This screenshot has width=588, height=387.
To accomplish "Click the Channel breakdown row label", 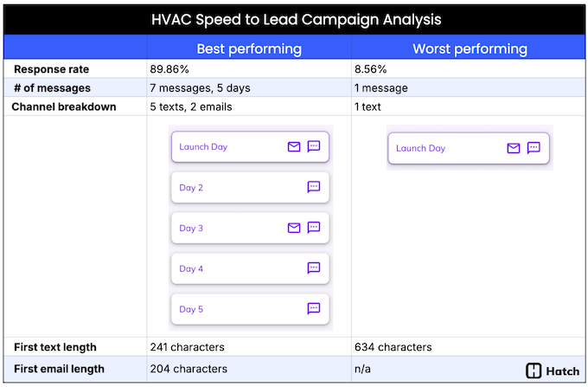I will click(64, 106).
